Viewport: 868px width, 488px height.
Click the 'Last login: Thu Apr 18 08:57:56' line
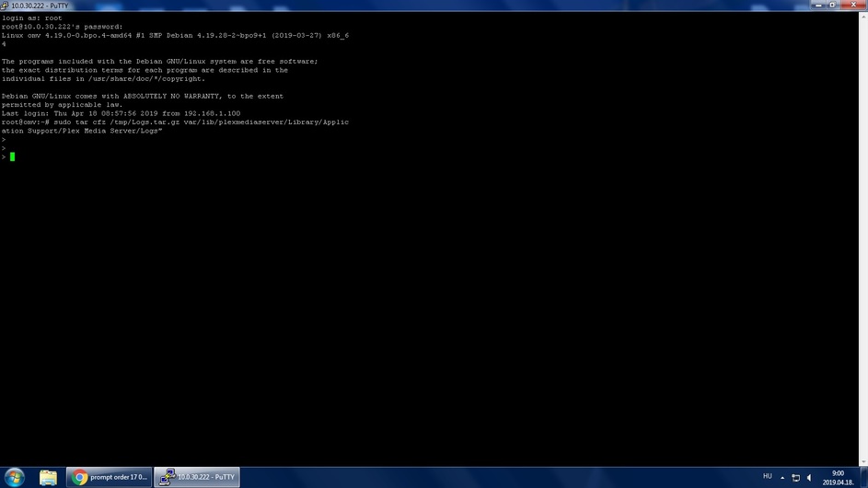(121, 113)
